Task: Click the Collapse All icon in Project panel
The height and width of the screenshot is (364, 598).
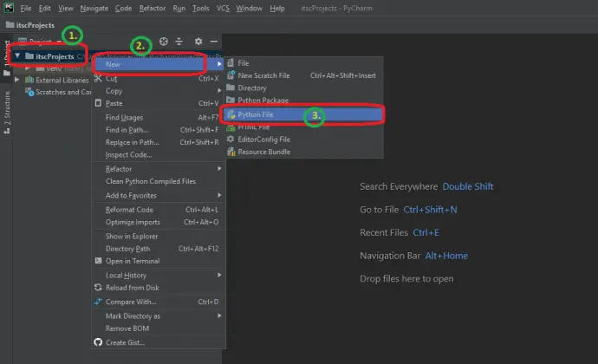Action: [x=179, y=41]
